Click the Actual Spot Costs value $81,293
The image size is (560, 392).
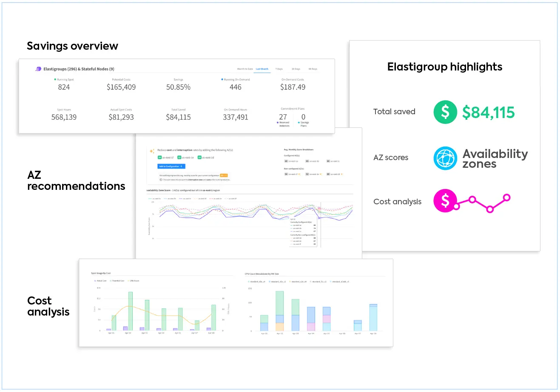[x=121, y=117]
